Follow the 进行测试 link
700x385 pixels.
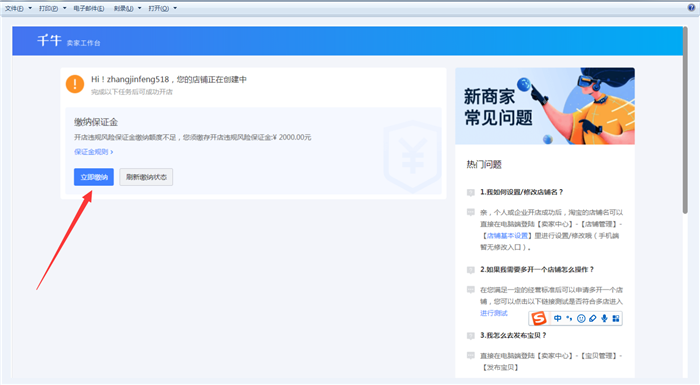494,313
